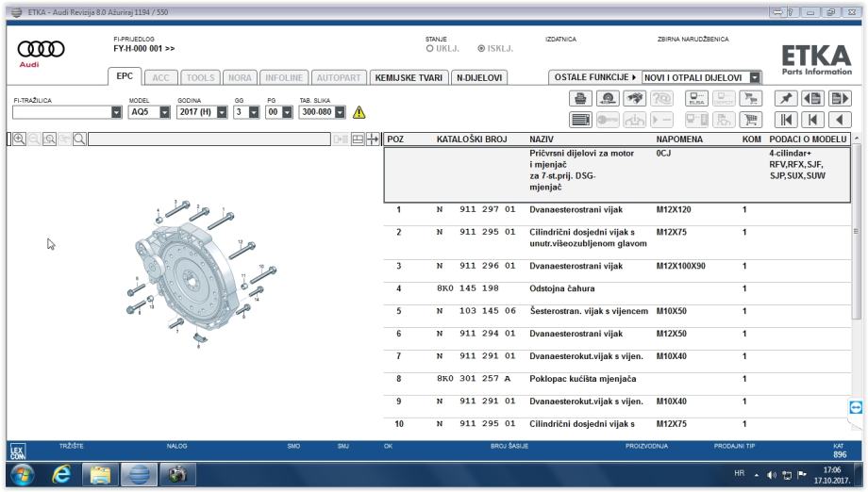The height and width of the screenshot is (492, 868).
Task: Click the OSTALE FUNKCIJE button
Action: coord(592,77)
